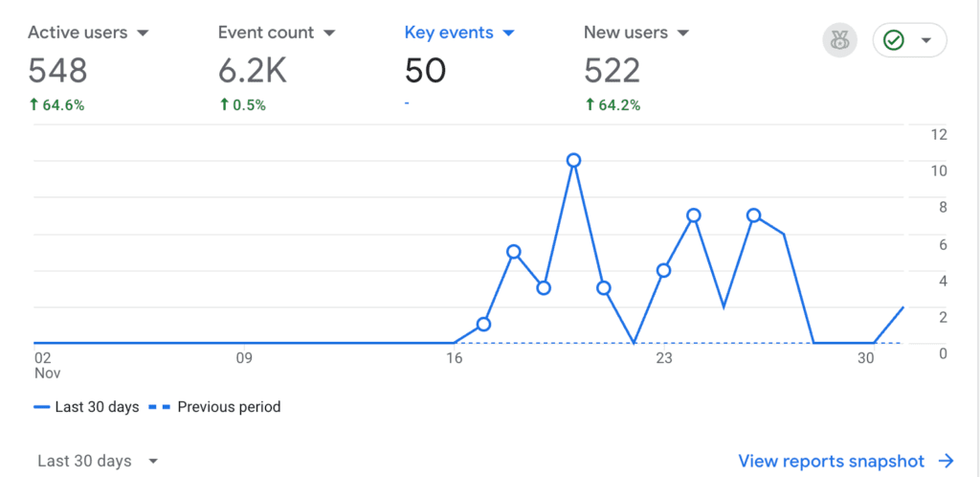The image size is (980, 477).
Task: Select the Active users 548 metric tab
Action: [x=58, y=70]
